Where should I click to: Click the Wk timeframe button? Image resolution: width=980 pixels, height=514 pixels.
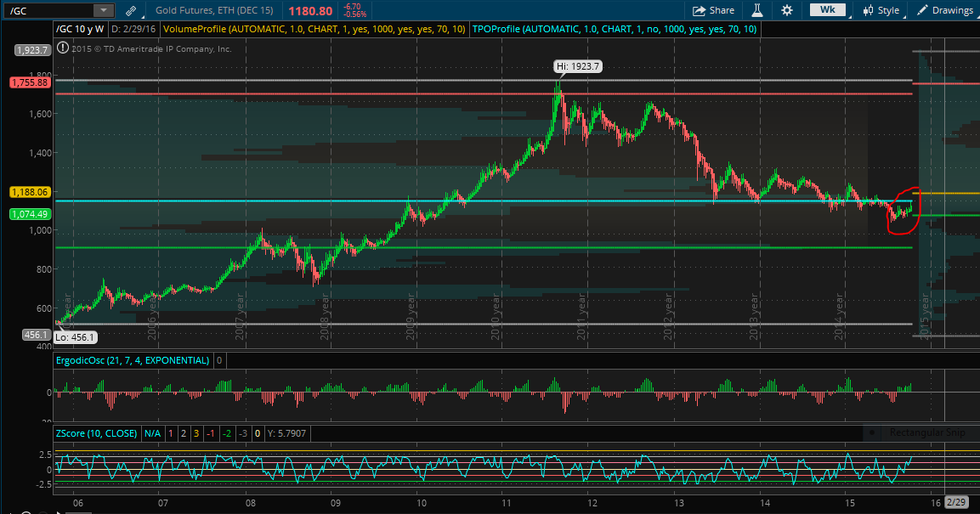[x=828, y=9]
